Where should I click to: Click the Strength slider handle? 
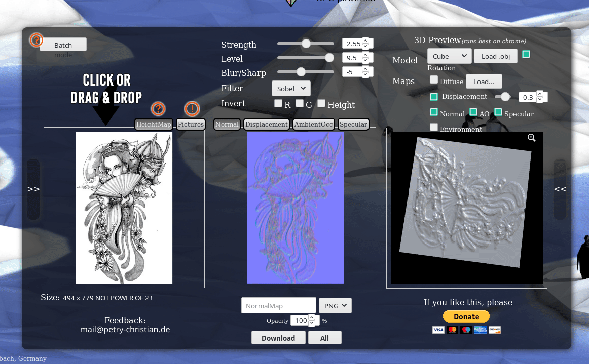(x=306, y=44)
